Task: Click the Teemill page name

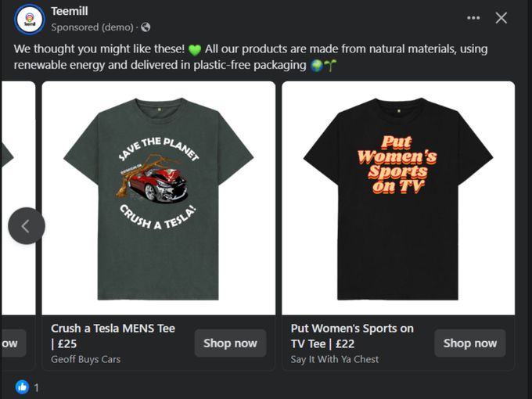Action: [x=69, y=11]
